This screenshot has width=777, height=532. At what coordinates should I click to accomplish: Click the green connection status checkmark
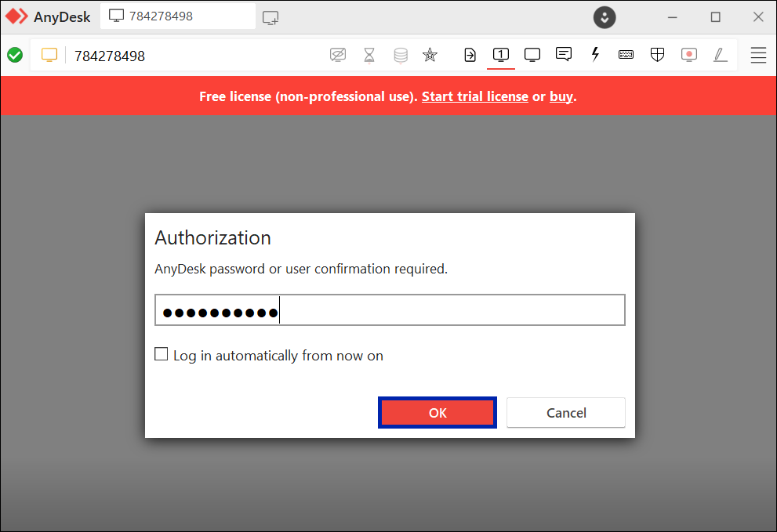pyautogui.click(x=15, y=55)
